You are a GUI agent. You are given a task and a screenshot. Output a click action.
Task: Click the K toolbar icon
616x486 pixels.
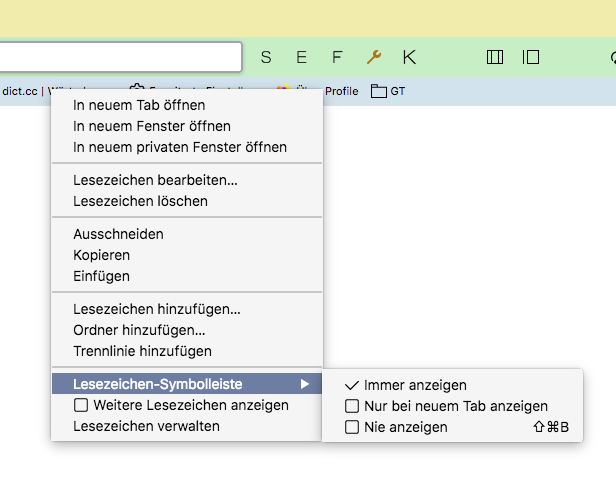pos(409,57)
